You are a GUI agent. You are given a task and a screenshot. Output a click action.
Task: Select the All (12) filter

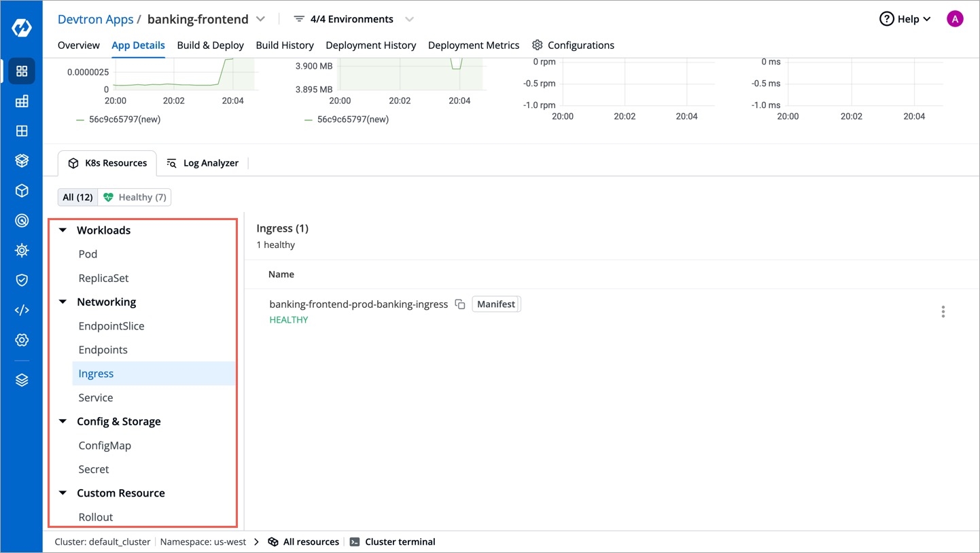point(77,197)
